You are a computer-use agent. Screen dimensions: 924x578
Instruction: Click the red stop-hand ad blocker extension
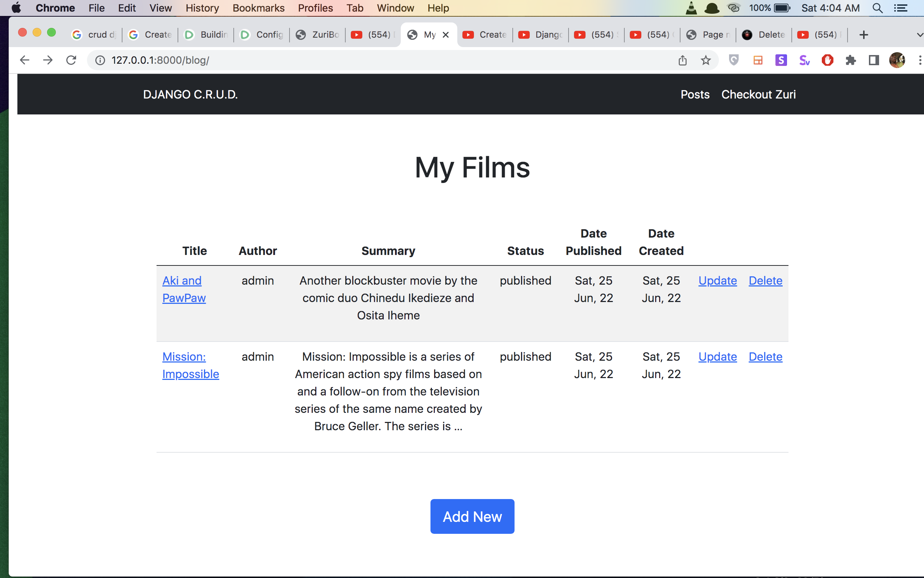[827, 60]
